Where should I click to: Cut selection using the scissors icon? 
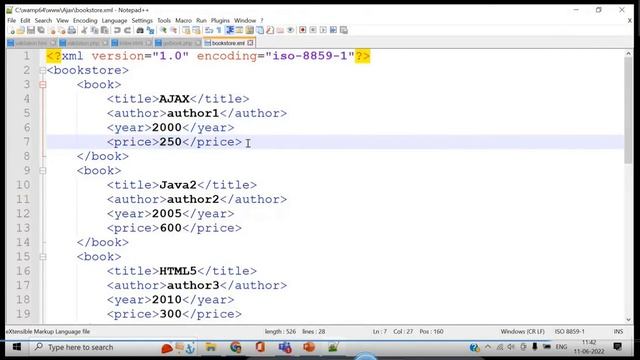coord(84,30)
